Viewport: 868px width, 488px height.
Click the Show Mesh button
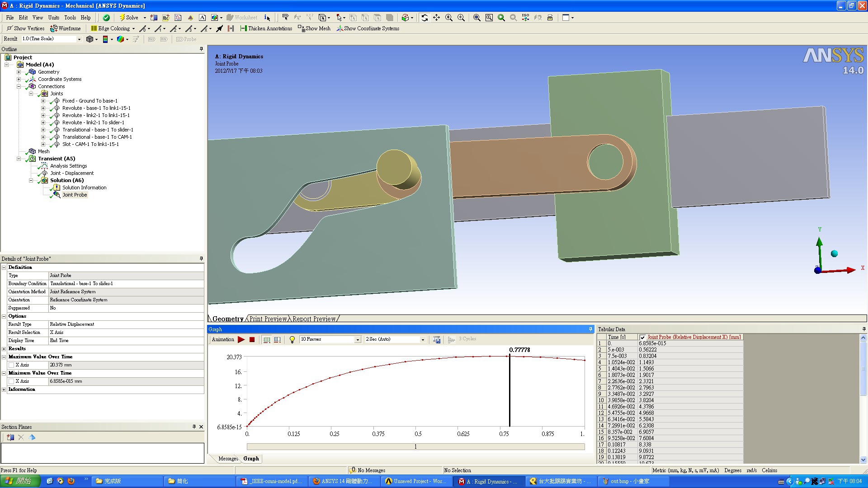click(314, 28)
